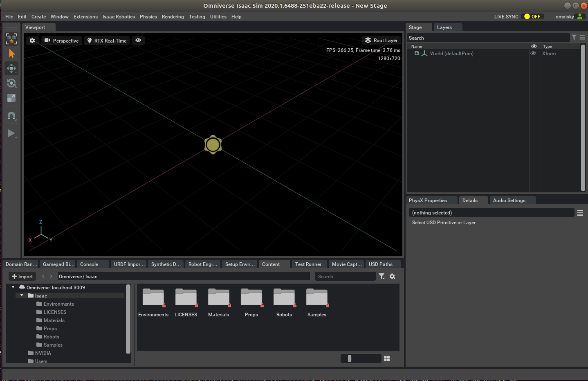
Task: Activate the Move tool in left toolbar
Action: [11, 68]
